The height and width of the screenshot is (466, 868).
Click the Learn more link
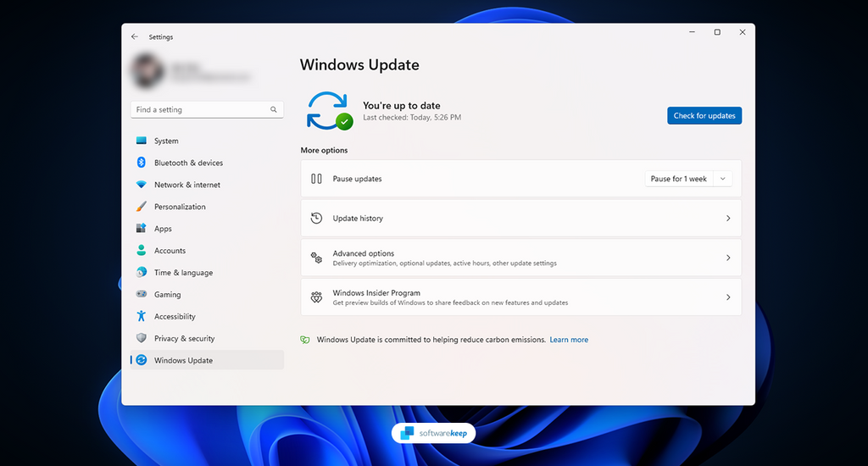569,340
